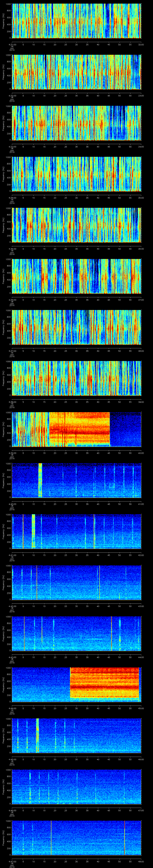The width and height of the screenshot is (153, 868).
Task: Click the '4:42:00' time axis label
Action: [x=12, y=606]
